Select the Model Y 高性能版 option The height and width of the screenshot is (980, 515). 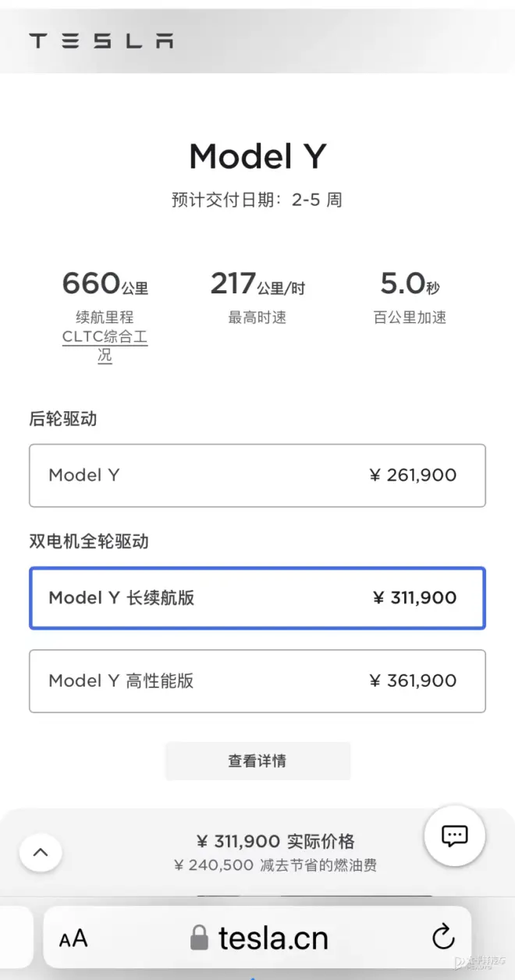coord(257,680)
